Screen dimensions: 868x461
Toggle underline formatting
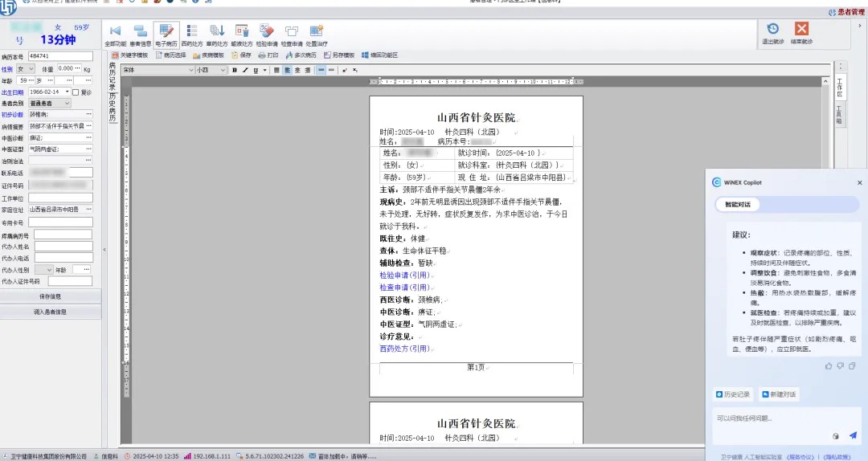256,71
